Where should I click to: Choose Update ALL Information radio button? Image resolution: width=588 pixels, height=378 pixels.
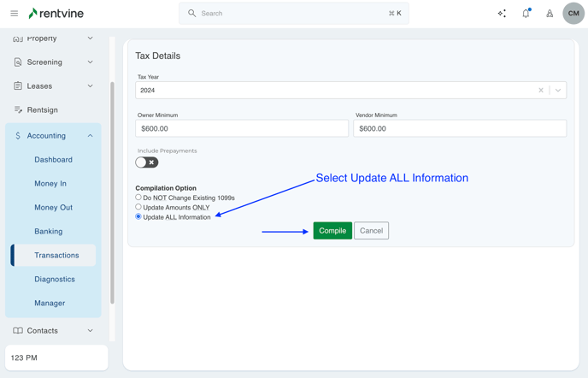(138, 217)
